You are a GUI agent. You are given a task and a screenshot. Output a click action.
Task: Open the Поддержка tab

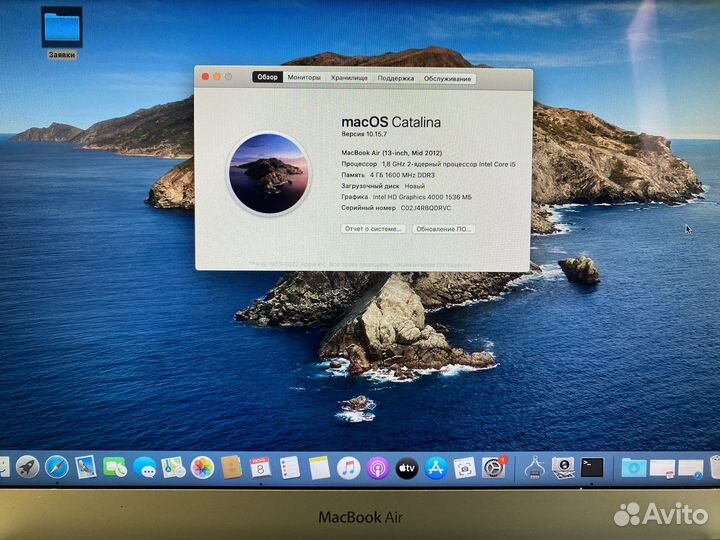396,79
